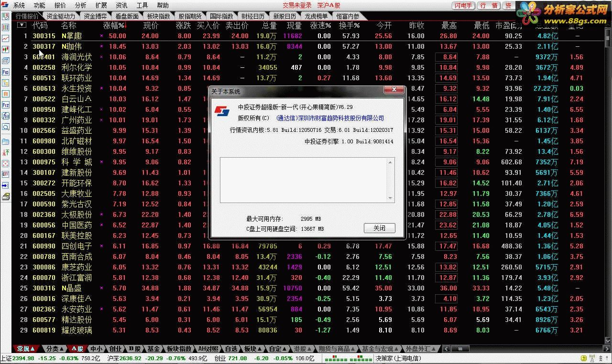The width and height of the screenshot is (612, 364).
Task: Click the F12 trading sidebar icon
Action: tap(6, 105)
